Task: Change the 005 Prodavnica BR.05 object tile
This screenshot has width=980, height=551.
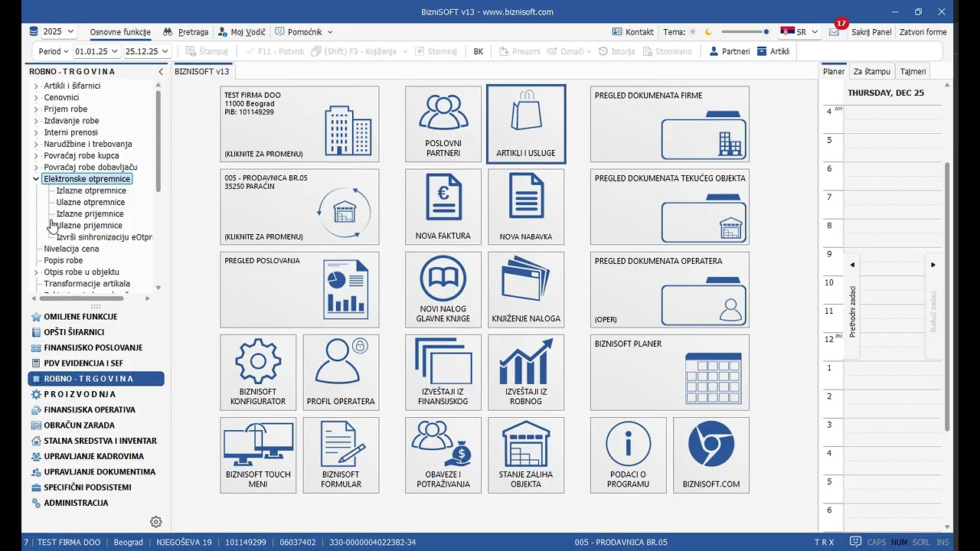Action: point(299,207)
